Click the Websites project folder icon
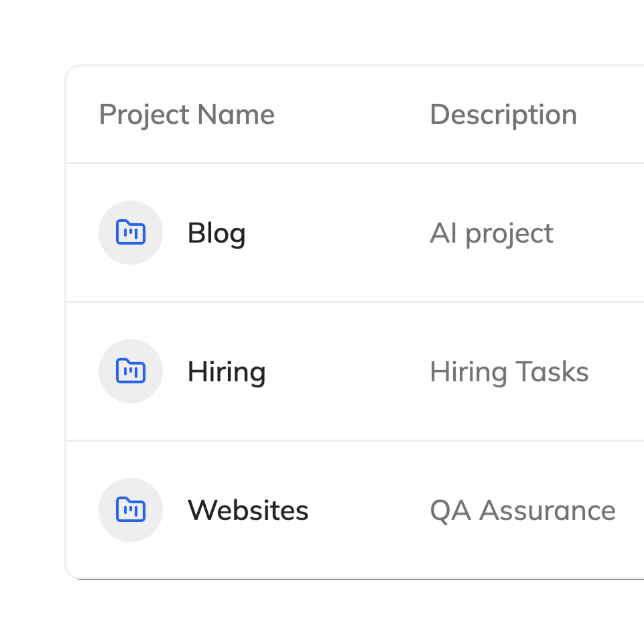Screen dimensions: 644x644 coord(130,511)
